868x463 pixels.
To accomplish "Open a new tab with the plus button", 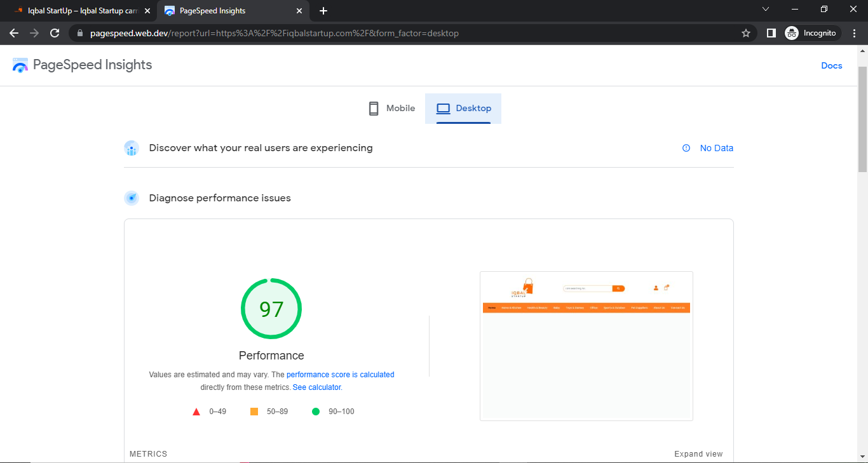I will 323,10.
